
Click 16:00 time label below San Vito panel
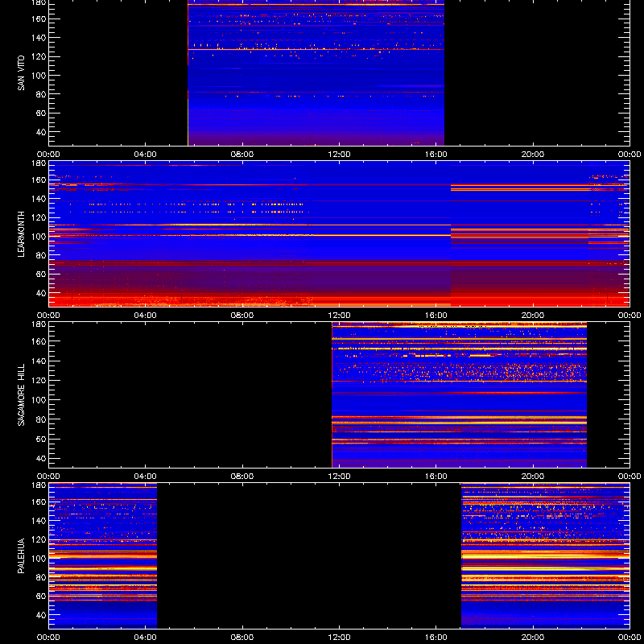pyautogui.click(x=436, y=155)
